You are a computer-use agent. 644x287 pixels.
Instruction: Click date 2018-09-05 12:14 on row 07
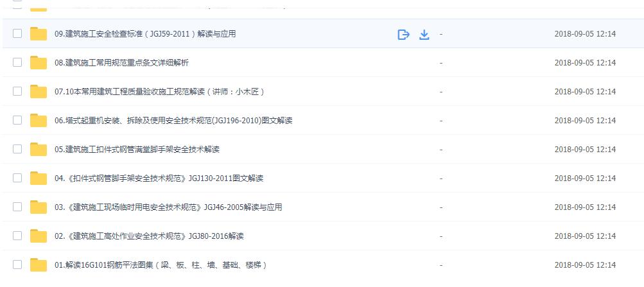pyautogui.click(x=585, y=92)
